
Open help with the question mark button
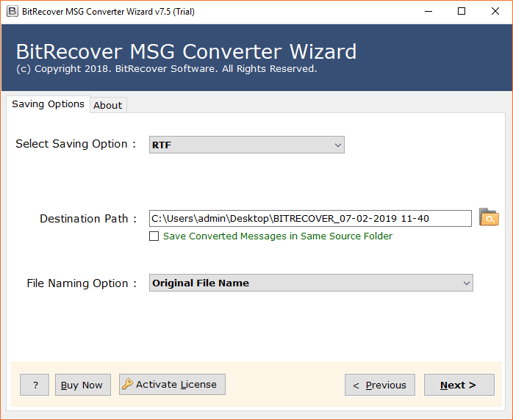point(35,385)
